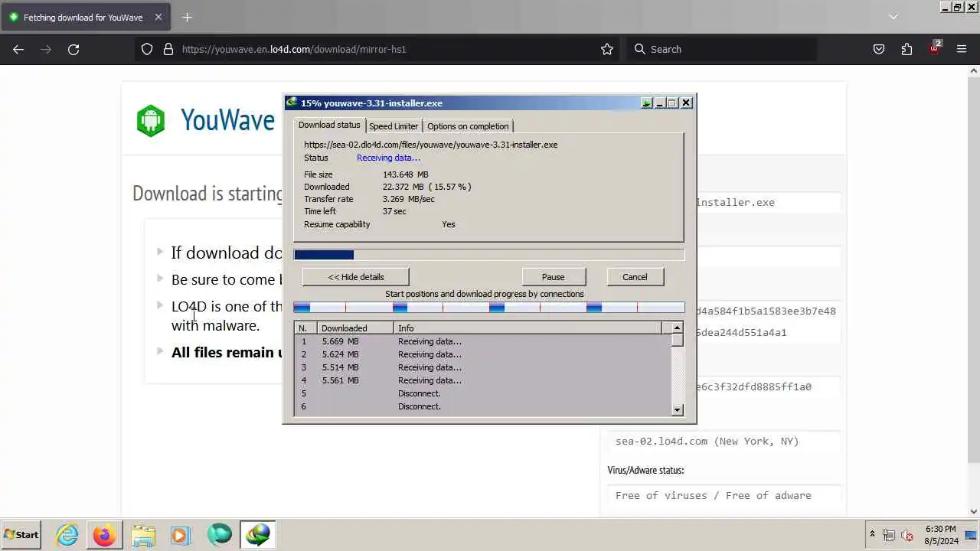
Task: Reload the page in Firefox
Action: click(73, 49)
